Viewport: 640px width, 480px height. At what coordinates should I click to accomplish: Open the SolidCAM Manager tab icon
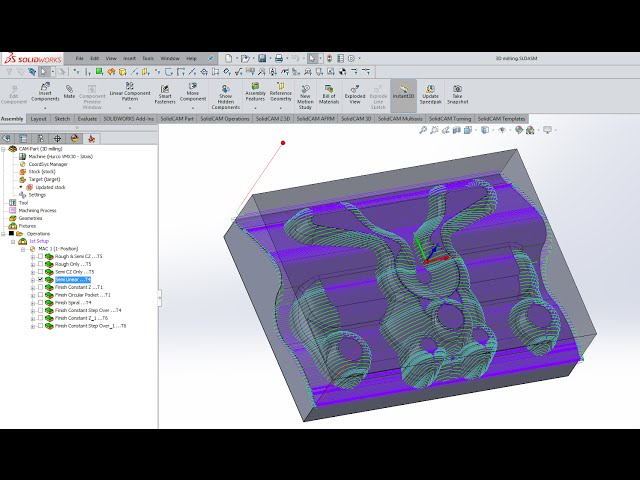pos(91,138)
